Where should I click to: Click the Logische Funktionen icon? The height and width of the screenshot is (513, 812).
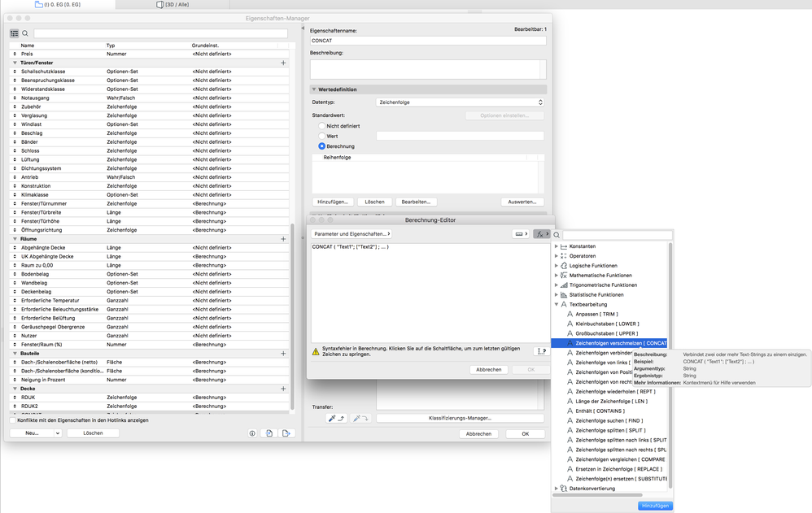coord(564,266)
